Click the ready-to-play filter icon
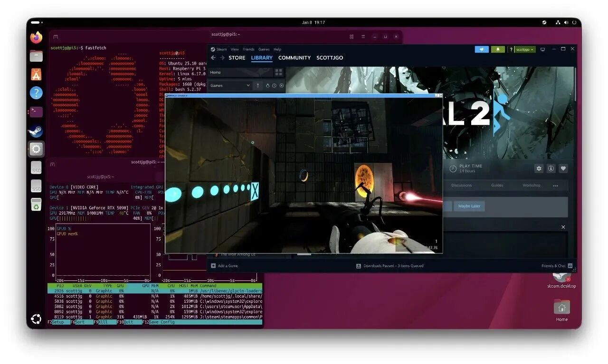 282,85
